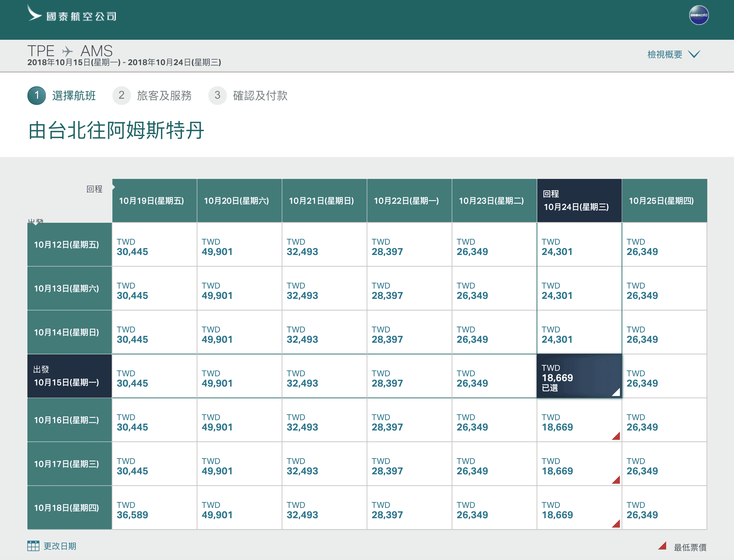Choose departure row 10月17日(星期三)
The image size is (734, 560).
point(70,464)
